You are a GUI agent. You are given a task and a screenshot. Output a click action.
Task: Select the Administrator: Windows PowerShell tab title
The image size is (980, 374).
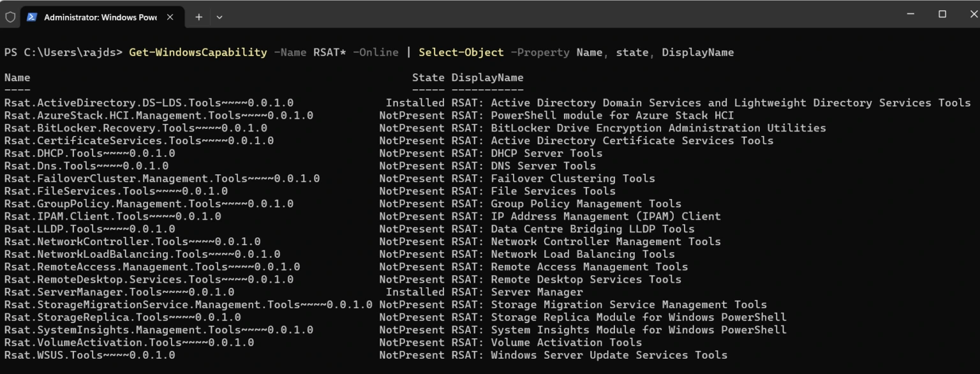coord(100,17)
